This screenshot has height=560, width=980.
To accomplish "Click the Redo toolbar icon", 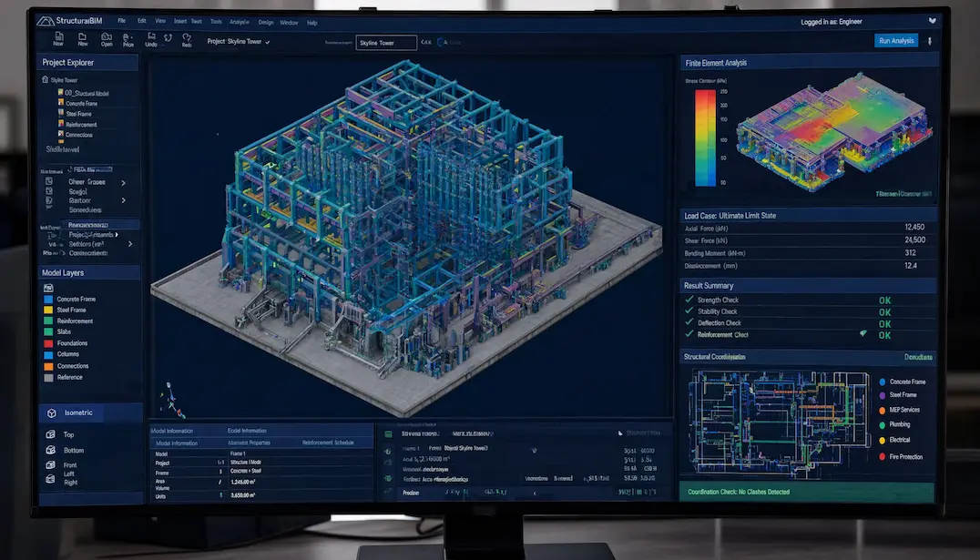I will tap(186, 38).
